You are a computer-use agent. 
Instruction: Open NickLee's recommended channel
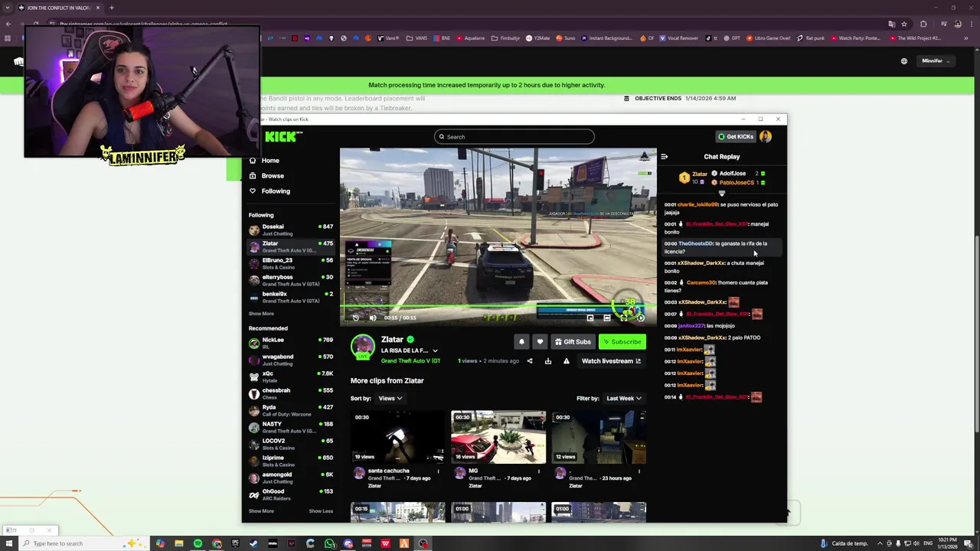(x=291, y=343)
